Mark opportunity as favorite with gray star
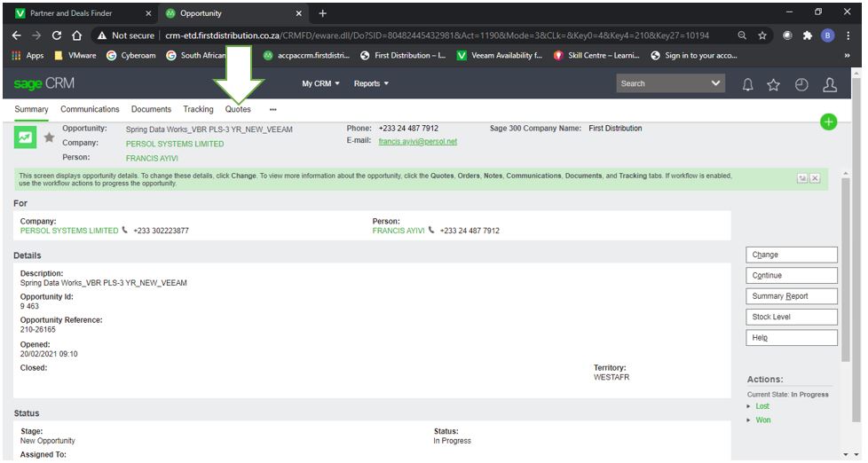The image size is (868, 463). pyautogui.click(x=49, y=137)
